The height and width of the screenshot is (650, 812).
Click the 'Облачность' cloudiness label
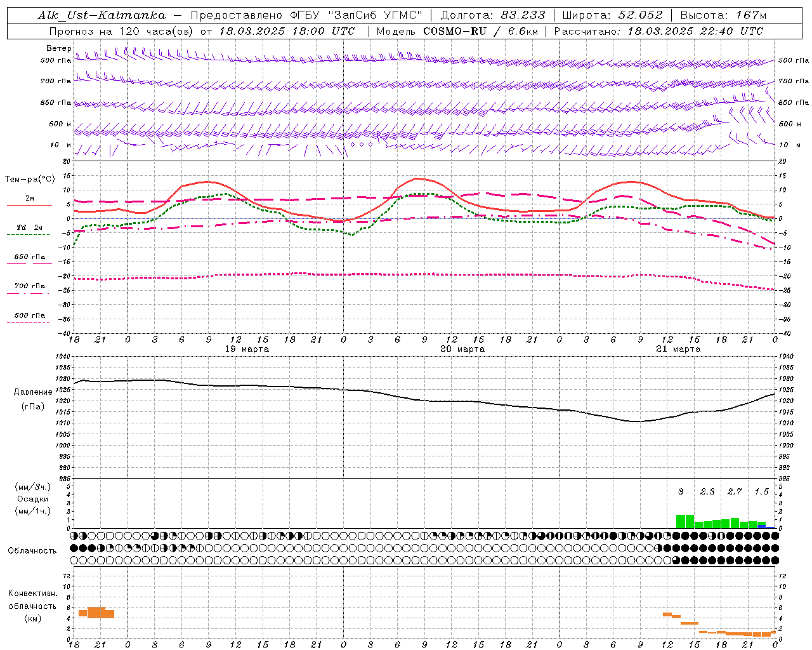(32, 550)
